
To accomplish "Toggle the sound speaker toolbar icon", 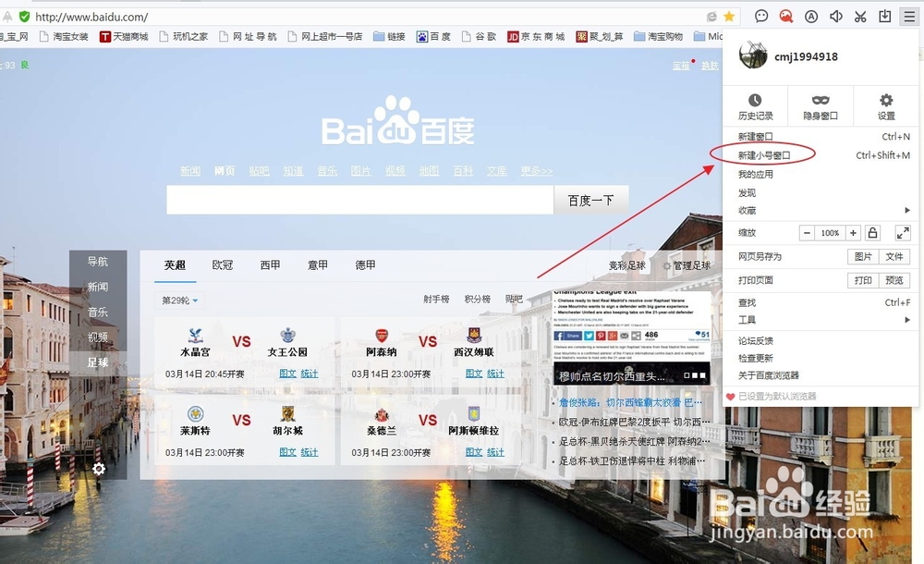I will click(x=835, y=17).
